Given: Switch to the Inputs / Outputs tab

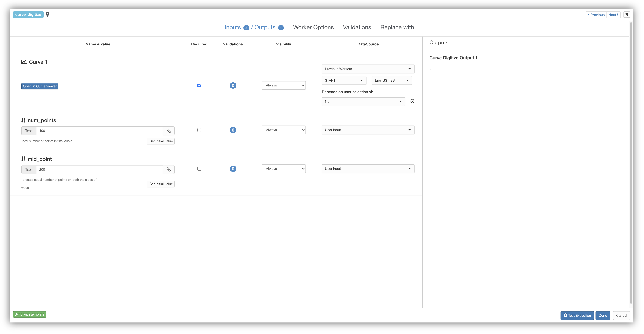Looking at the screenshot, I should 254,28.
